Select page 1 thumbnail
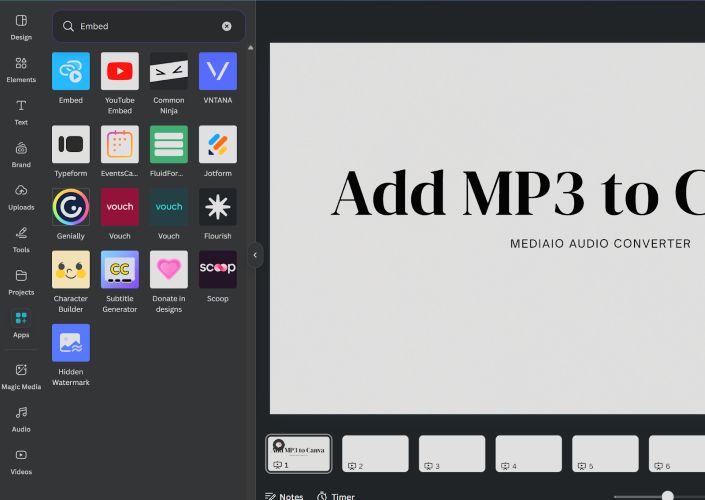Viewport: 705px width, 500px height. [299, 454]
